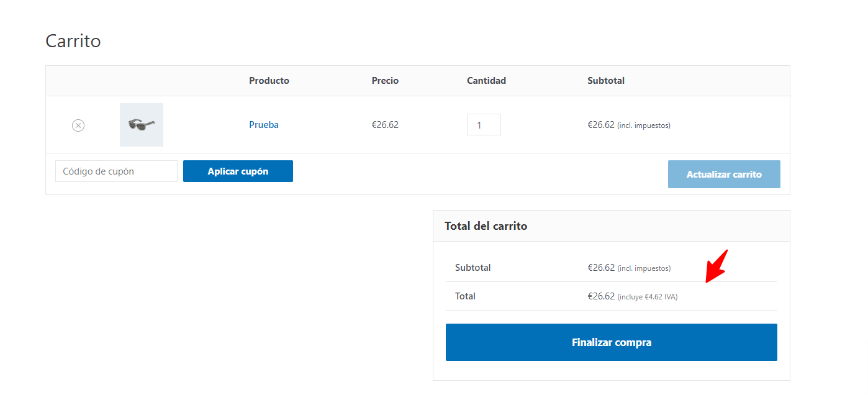
Task: Click the Prueba row subtotal €26.62 (incl. impuestos)
Action: point(629,125)
